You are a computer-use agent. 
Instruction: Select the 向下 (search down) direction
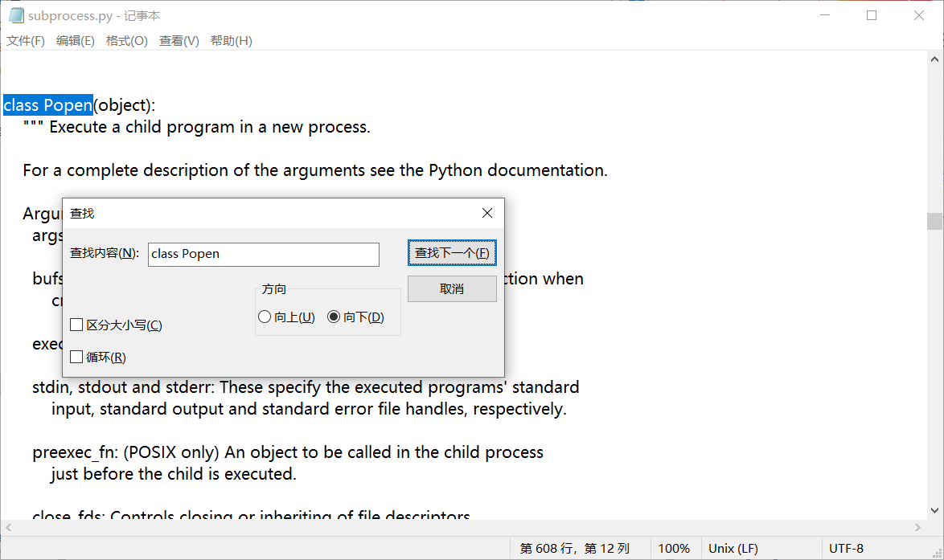(x=334, y=317)
